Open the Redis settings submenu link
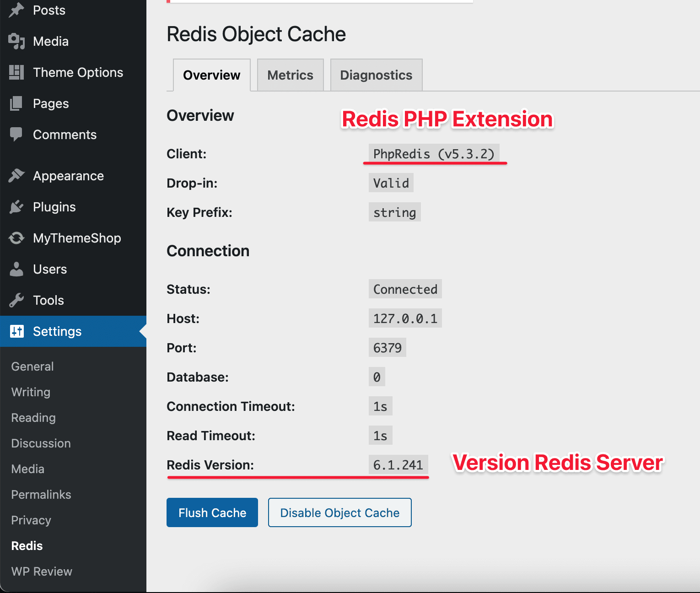Screen dimensions: 700x593 click(27, 546)
